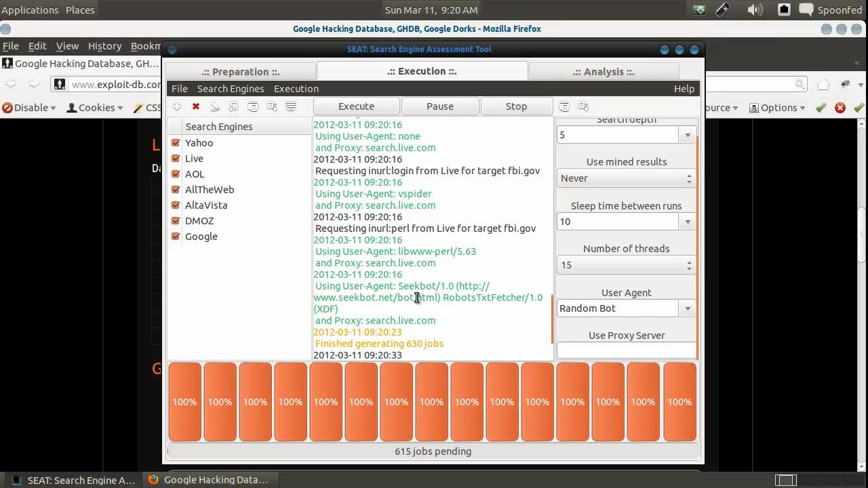Click the Firefox back arrow button
This screenshot has width=868, height=488.
click(x=12, y=84)
